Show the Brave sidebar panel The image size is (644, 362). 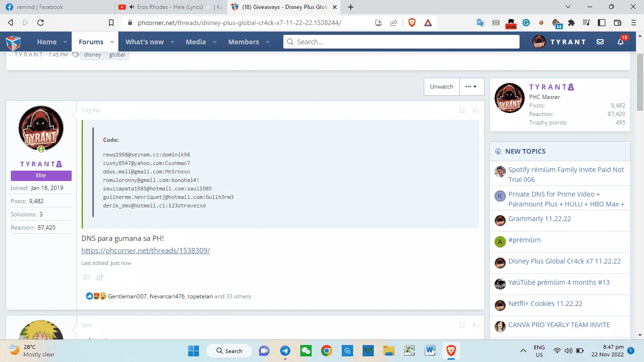point(602,23)
